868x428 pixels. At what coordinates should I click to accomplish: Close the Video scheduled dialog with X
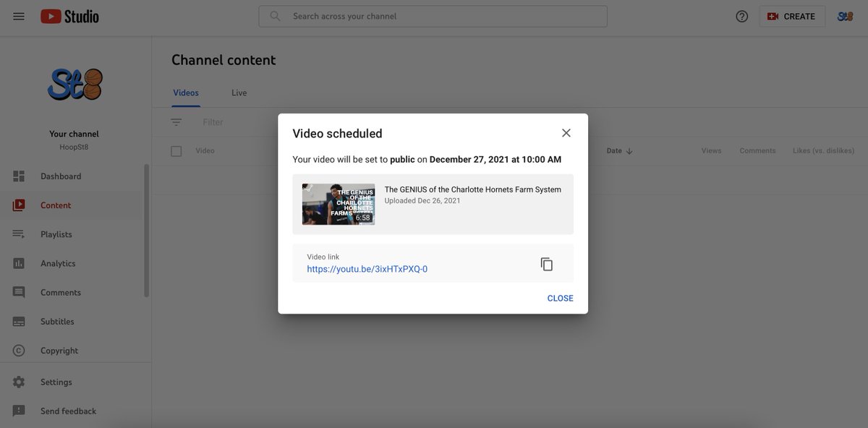pos(566,133)
